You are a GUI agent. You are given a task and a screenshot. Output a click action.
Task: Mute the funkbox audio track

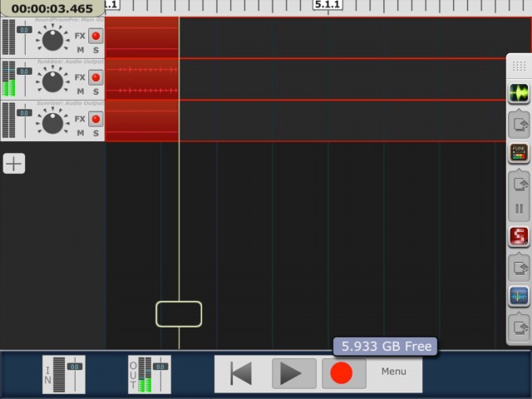click(x=81, y=91)
